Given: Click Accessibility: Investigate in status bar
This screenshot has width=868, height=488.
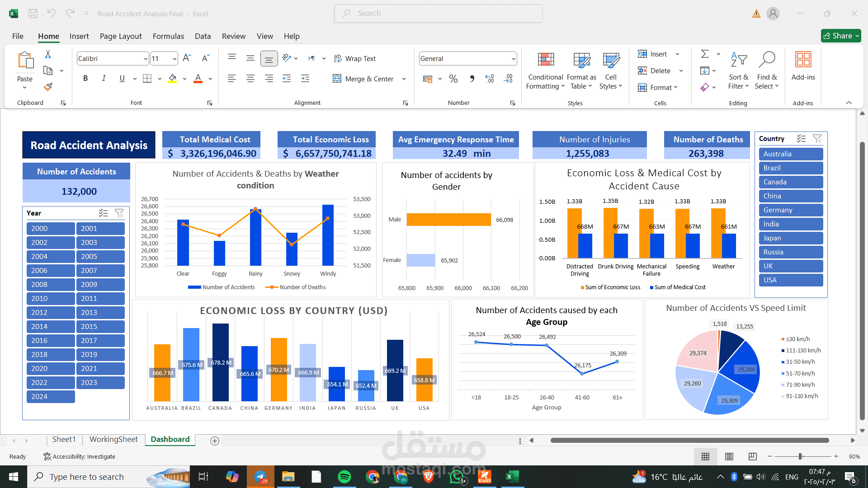Looking at the screenshot, I should (79, 457).
